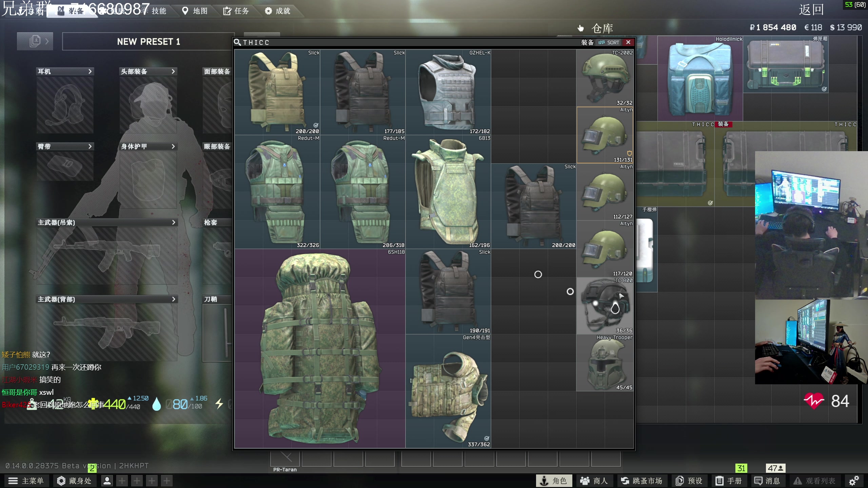Click the € 118 euro balance

813,27
